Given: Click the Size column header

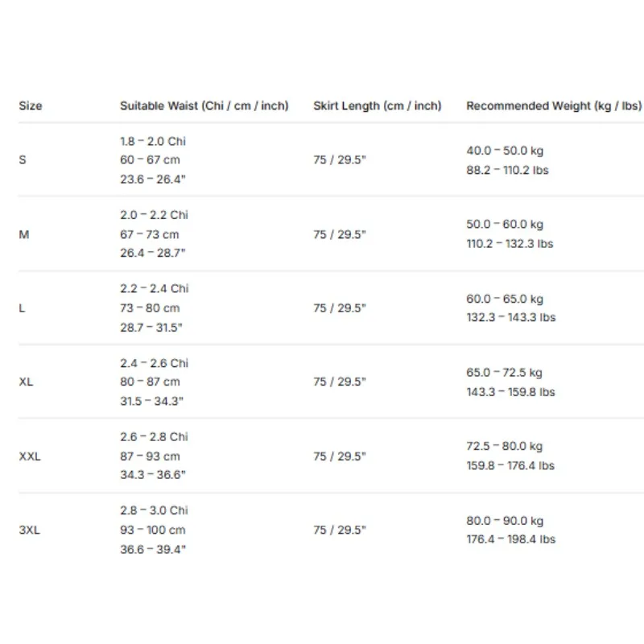Looking at the screenshot, I should [x=31, y=106].
